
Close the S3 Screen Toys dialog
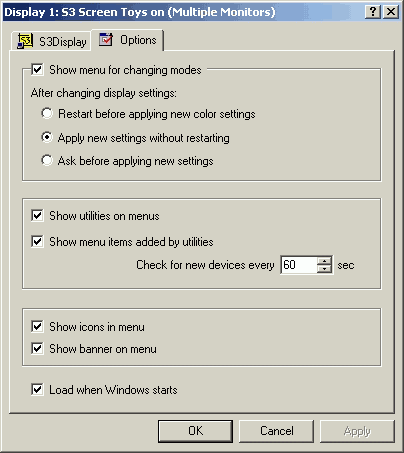tap(391, 12)
